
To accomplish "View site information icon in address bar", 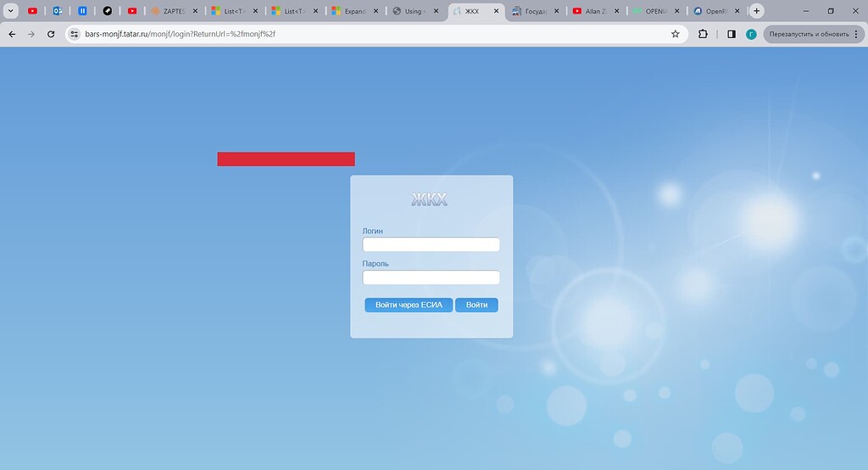I will coord(74,34).
